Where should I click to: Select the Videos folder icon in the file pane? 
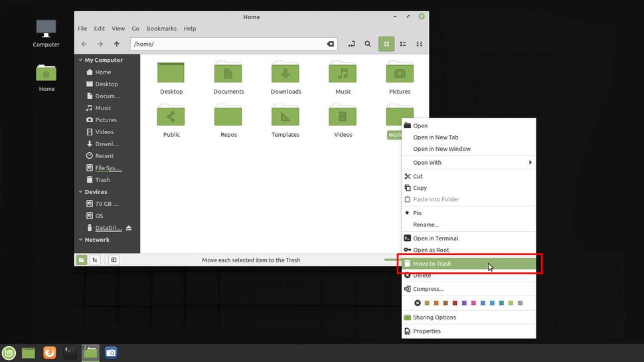coord(343,116)
